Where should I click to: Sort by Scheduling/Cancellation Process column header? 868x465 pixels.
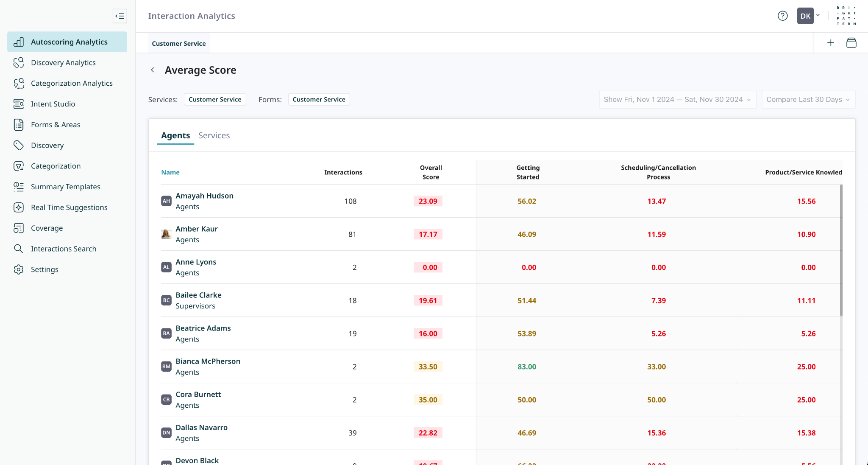(658, 172)
